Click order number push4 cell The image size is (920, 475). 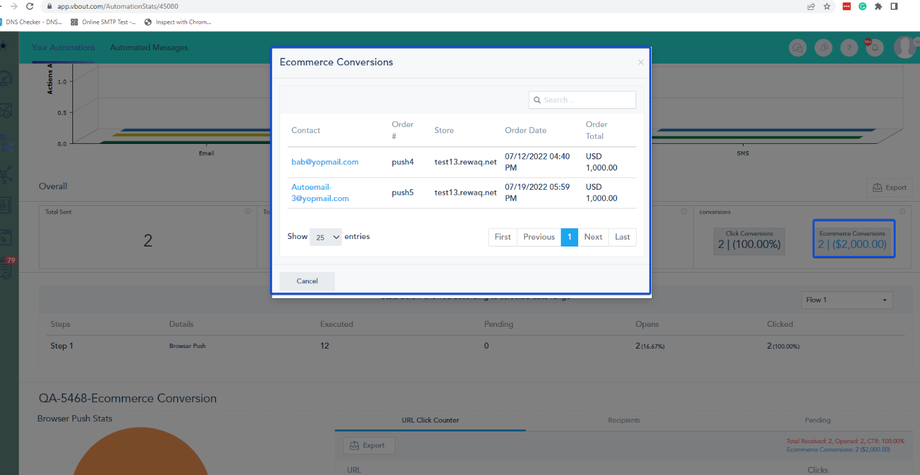click(403, 162)
